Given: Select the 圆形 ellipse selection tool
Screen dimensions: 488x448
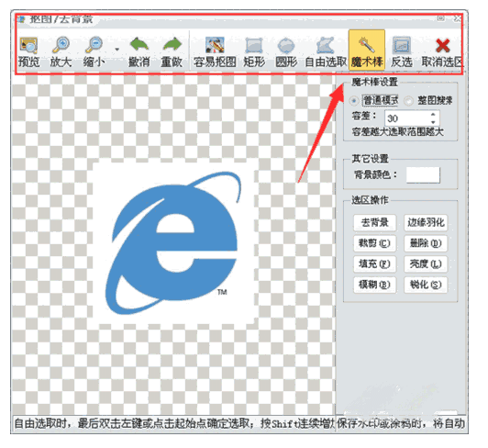Looking at the screenshot, I should point(286,51).
